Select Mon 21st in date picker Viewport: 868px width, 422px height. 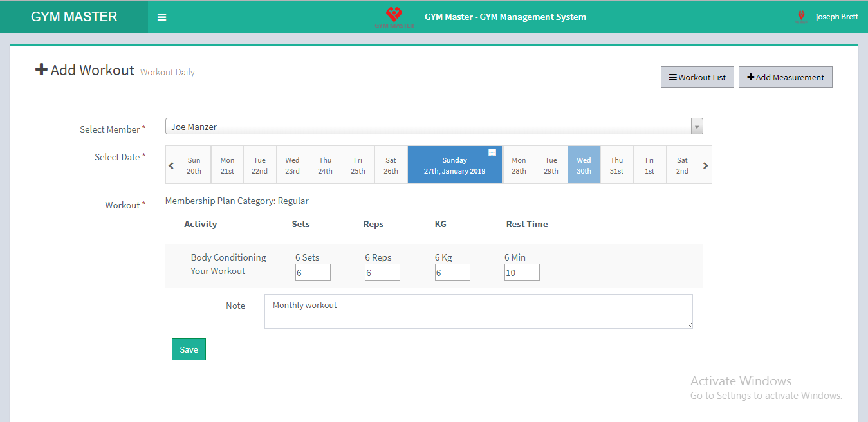click(227, 165)
